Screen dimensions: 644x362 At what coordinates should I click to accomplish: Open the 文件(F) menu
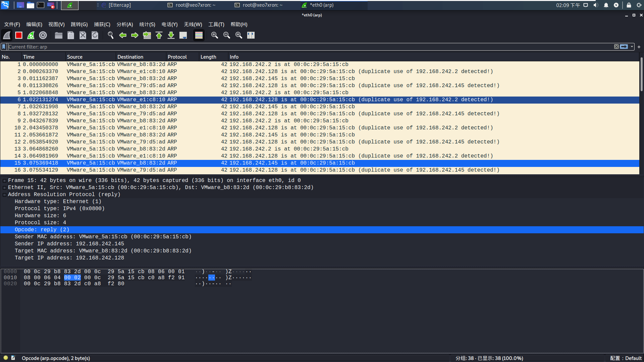[12, 24]
